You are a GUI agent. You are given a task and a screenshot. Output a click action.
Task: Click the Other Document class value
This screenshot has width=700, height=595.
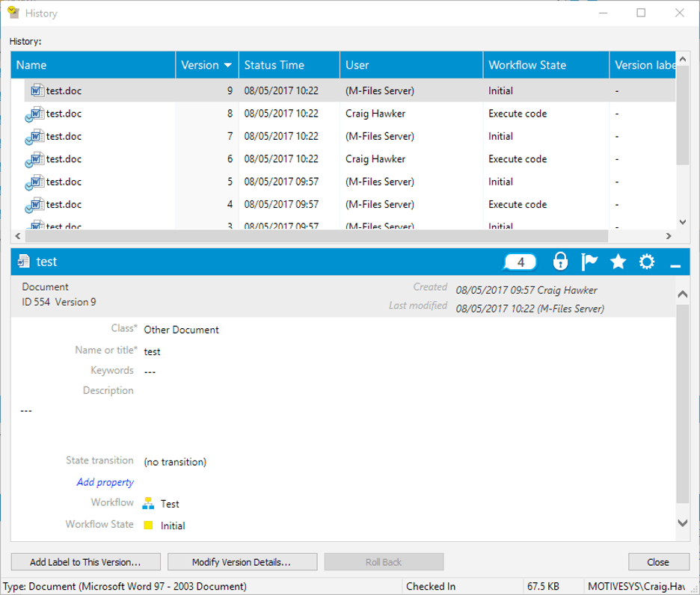pyautogui.click(x=180, y=329)
